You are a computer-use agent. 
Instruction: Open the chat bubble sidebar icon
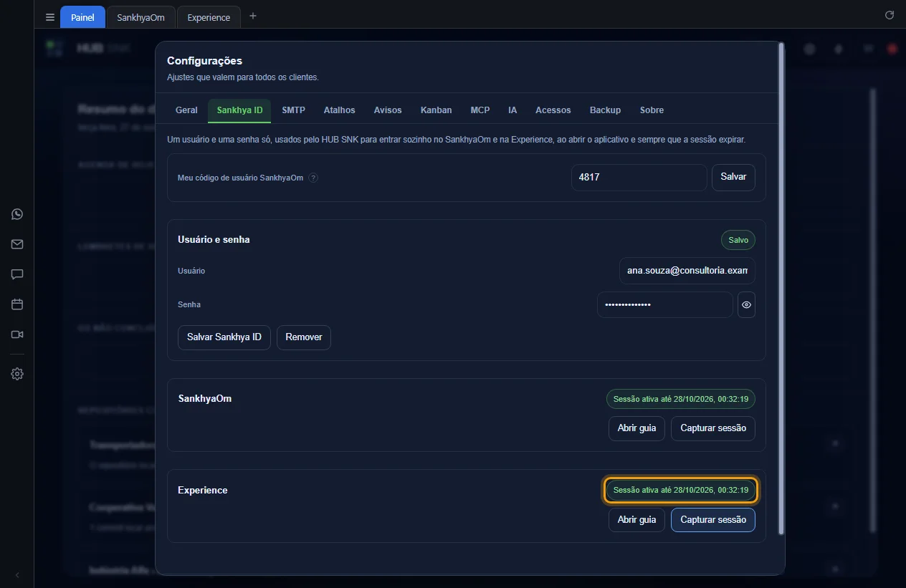[17, 274]
